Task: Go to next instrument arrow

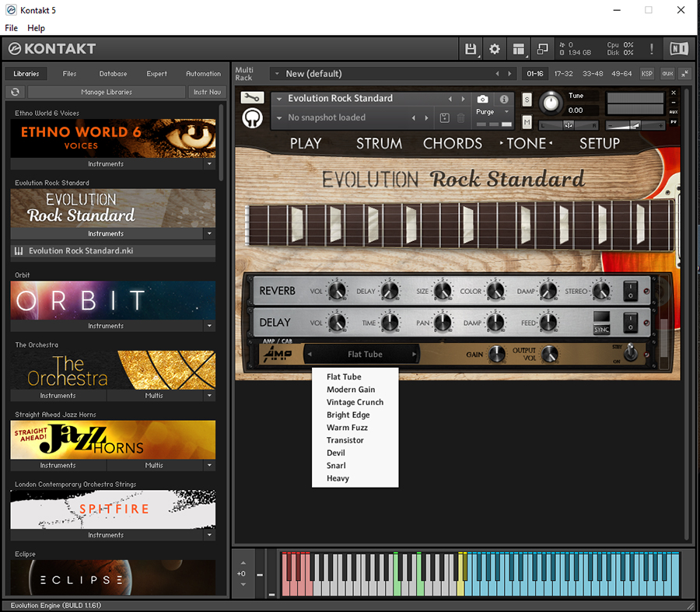Action: click(464, 99)
